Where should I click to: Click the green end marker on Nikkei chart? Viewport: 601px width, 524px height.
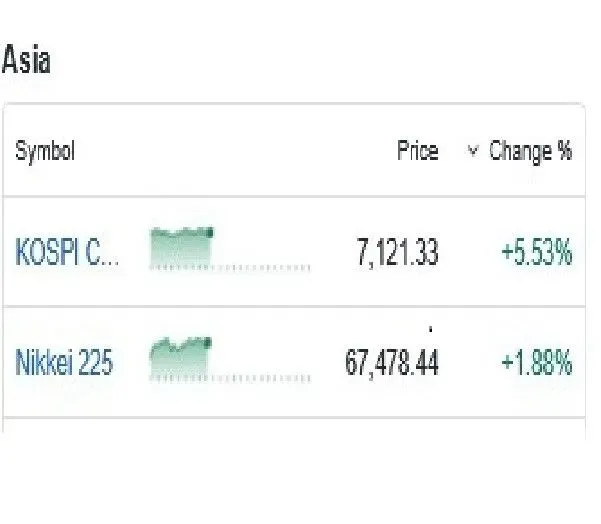(208, 343)
